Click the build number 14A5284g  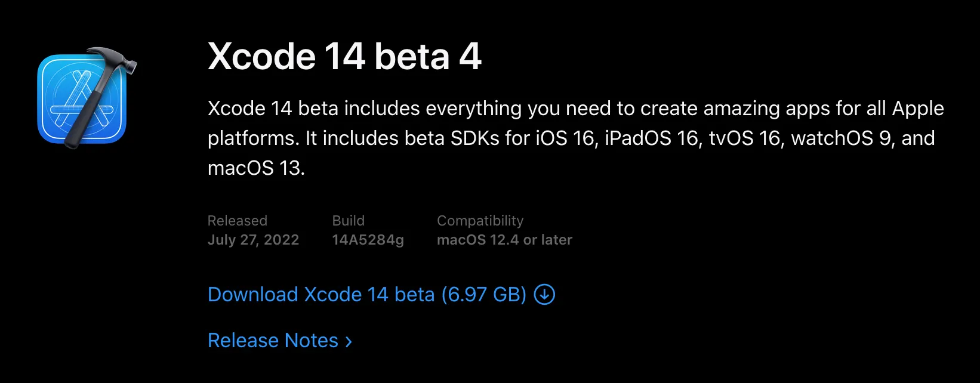(x=368, y=240)
